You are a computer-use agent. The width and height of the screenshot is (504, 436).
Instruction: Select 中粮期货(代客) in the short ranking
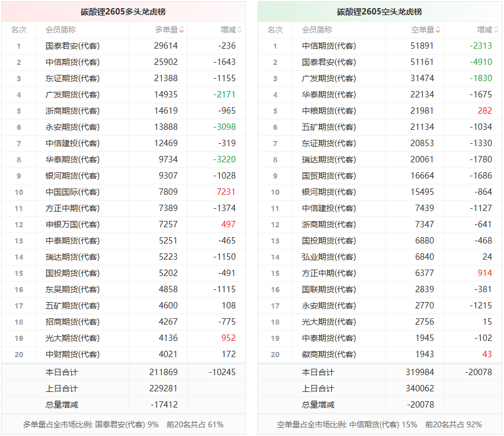coord(329,111)
